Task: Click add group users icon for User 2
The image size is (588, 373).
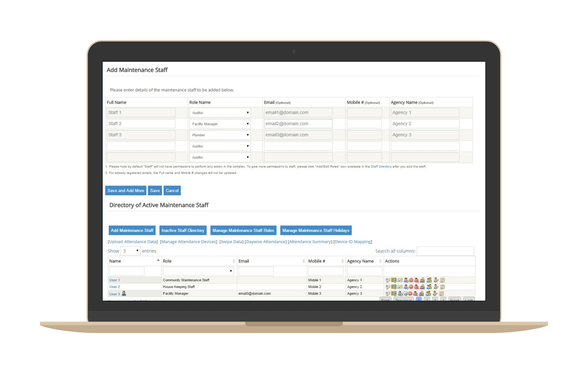Action: [429, 287]
